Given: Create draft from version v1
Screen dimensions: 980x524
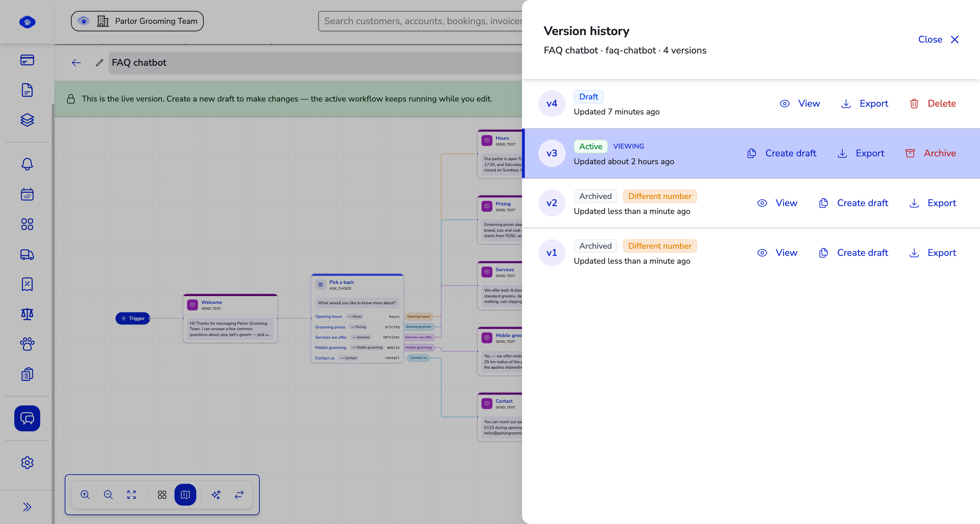Looking at the screenshot, I should tap(854, 253).
